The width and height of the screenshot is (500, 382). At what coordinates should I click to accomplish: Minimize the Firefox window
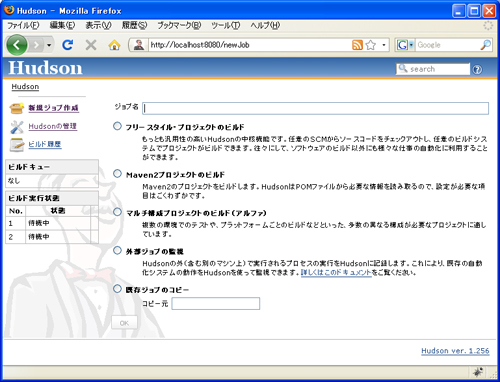459,11
